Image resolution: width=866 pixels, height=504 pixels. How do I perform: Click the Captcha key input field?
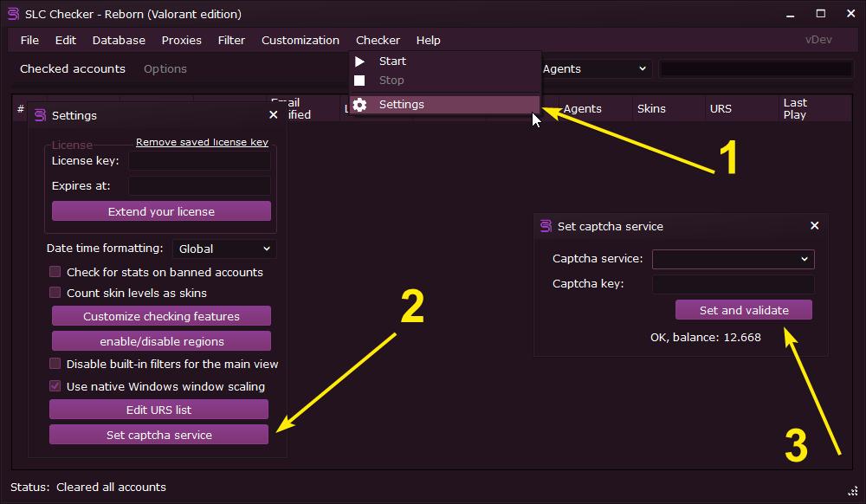pyautogui.click(x=733, y=284)
